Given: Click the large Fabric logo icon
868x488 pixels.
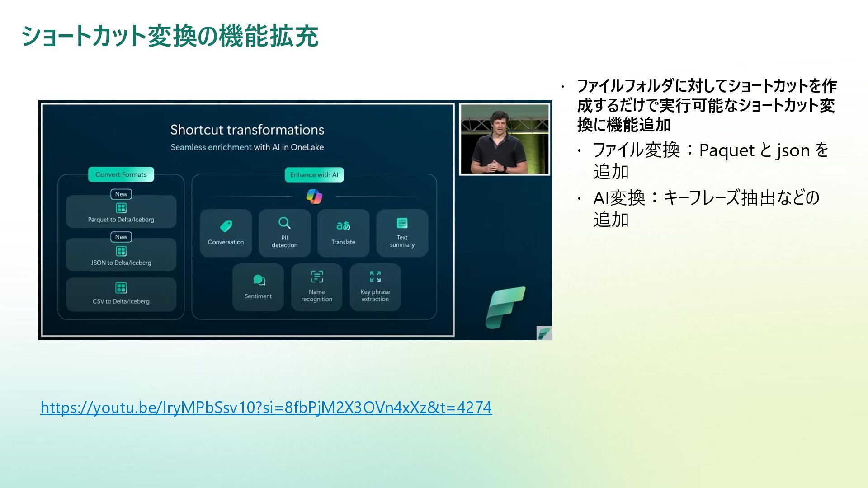Looking at the screenshot, I should 505,307.
